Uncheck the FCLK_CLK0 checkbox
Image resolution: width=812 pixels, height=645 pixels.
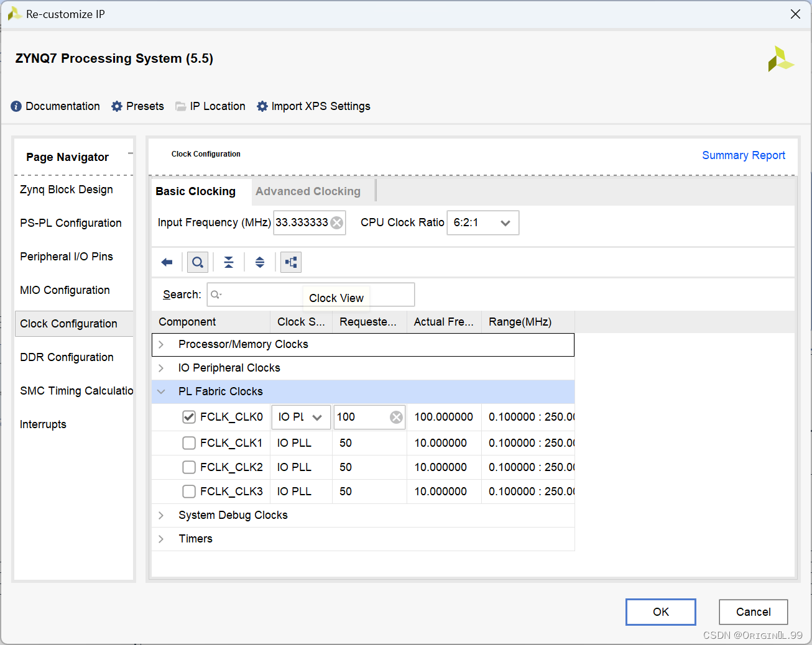pos(189,417)
